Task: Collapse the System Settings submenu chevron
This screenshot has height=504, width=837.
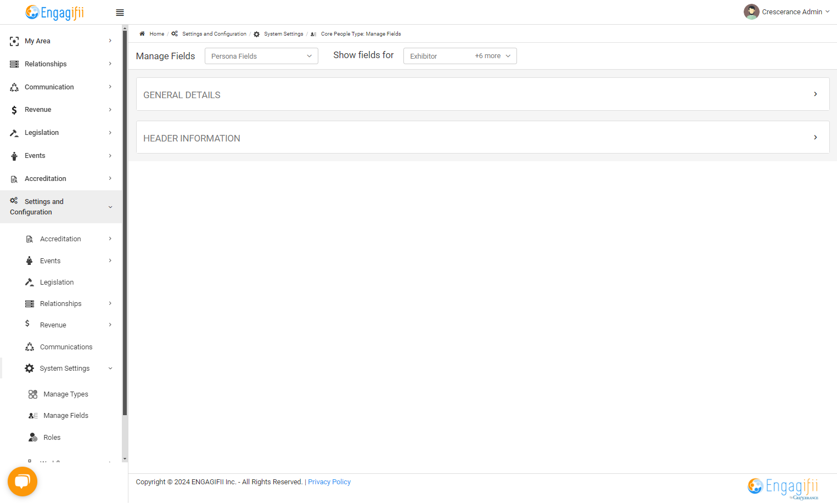Action: 110,369
